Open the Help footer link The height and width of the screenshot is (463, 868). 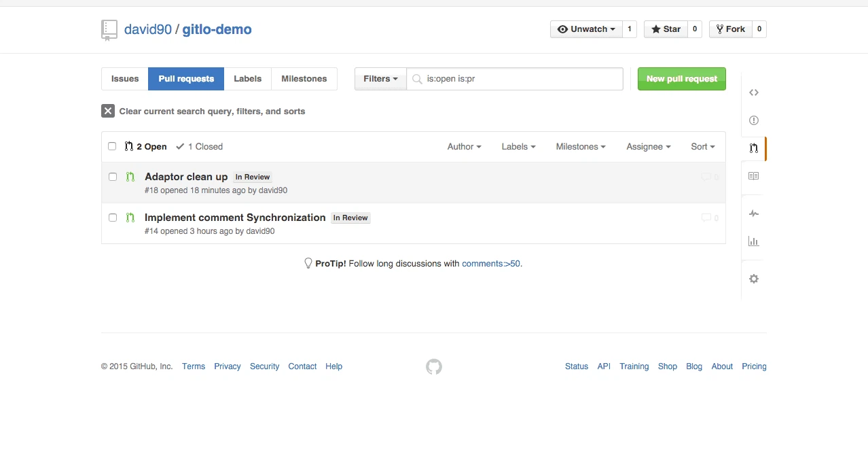coord(333,366)
